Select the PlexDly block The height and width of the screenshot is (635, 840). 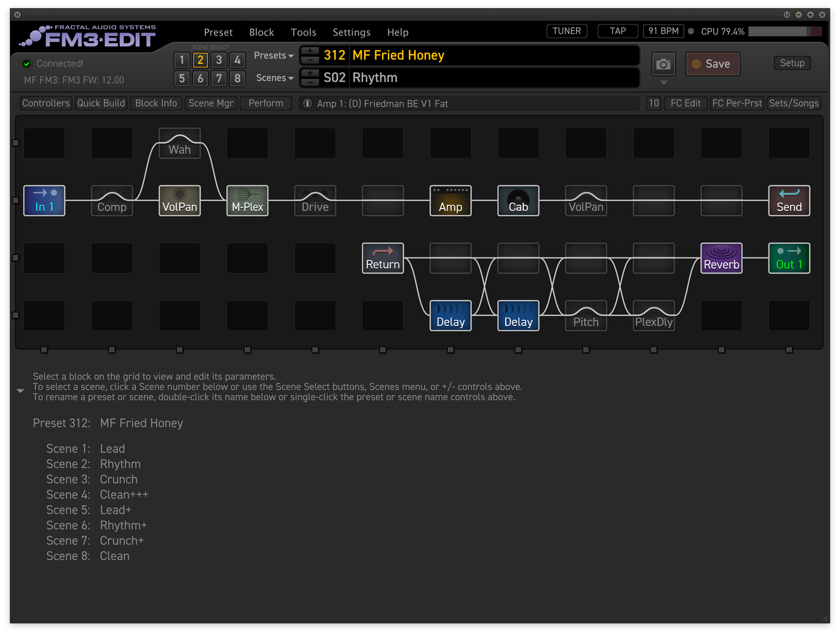pyautogui.click(x=654, y=315)
